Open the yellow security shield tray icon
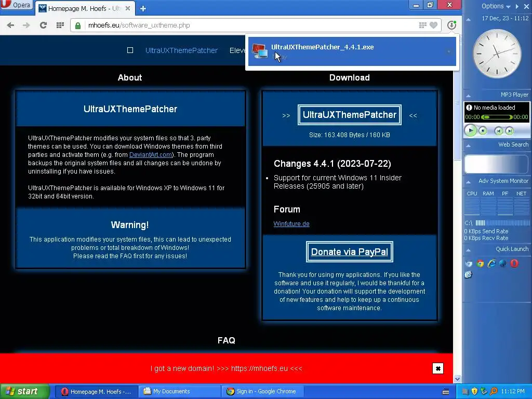The width and height of the screenshot is (532, 399). 474,392
